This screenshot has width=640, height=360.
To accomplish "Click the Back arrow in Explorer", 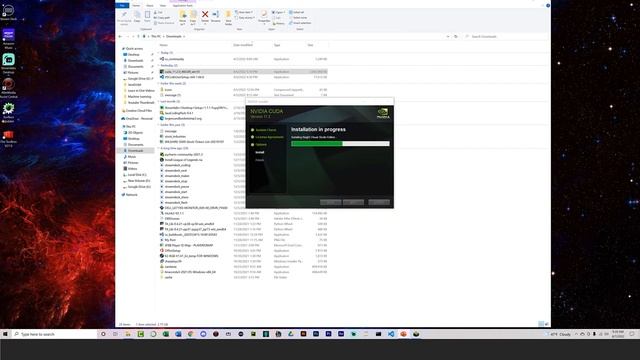I will tap(120, 36).
